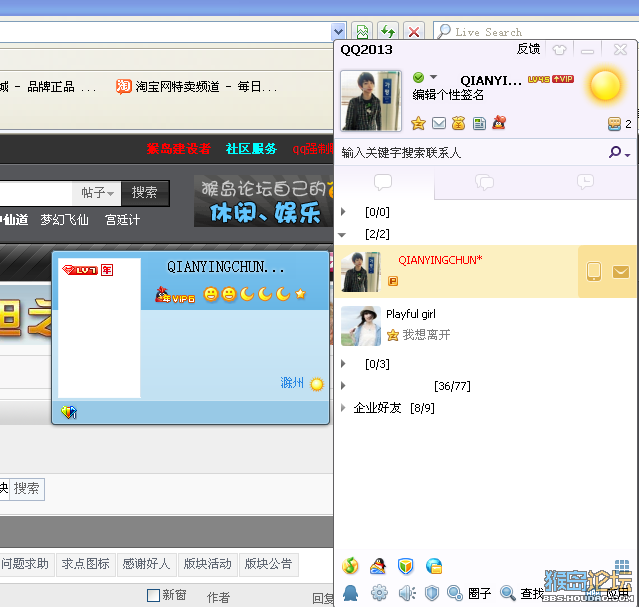Open the security center shield icon
The image size is (639, 607).
(432, 593)
